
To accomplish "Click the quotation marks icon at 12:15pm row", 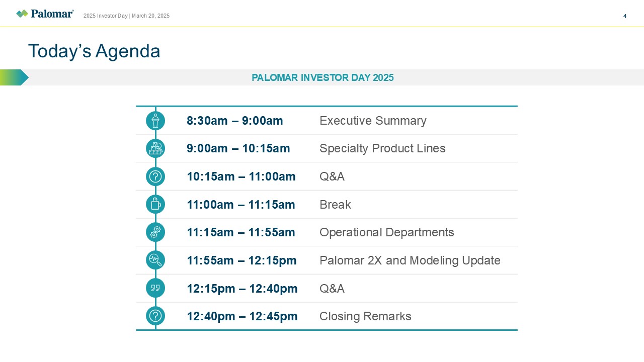I will 155,288.
